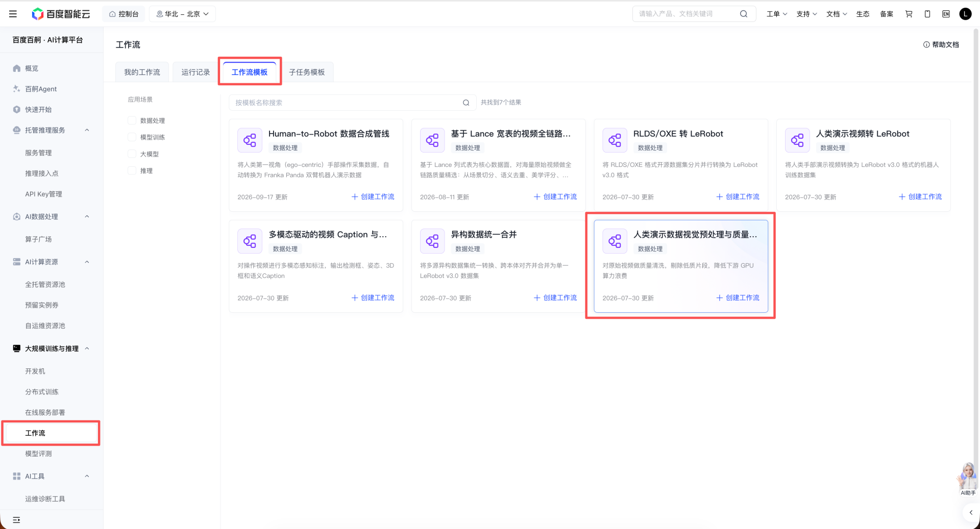Create workflow from Human-to-Robot template
The width and height of the screenshot is (980, 529).
(373, 197)
